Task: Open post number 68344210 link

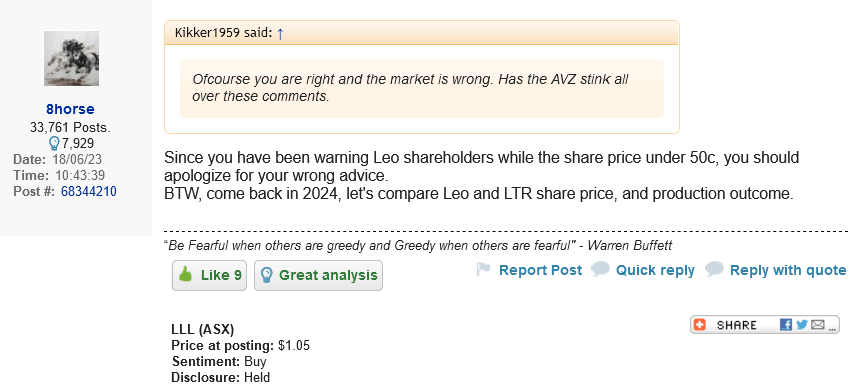Action: tap(89, 191)
